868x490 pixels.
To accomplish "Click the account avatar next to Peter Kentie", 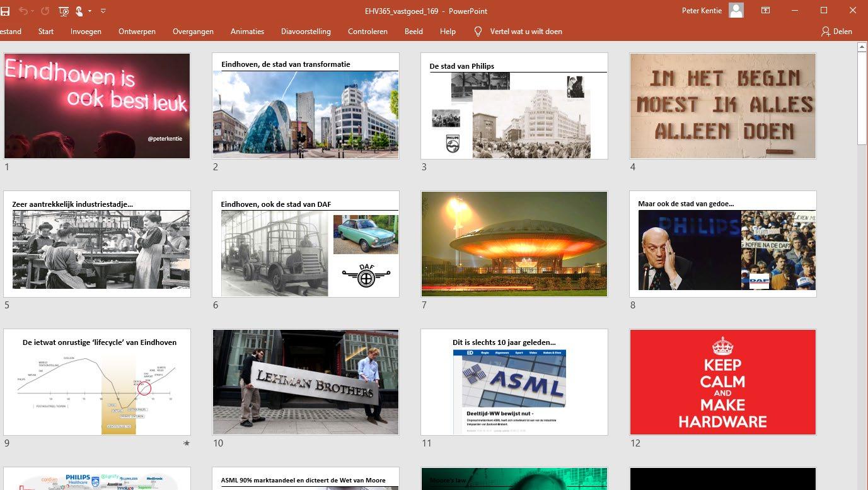I will pos(736,10).
